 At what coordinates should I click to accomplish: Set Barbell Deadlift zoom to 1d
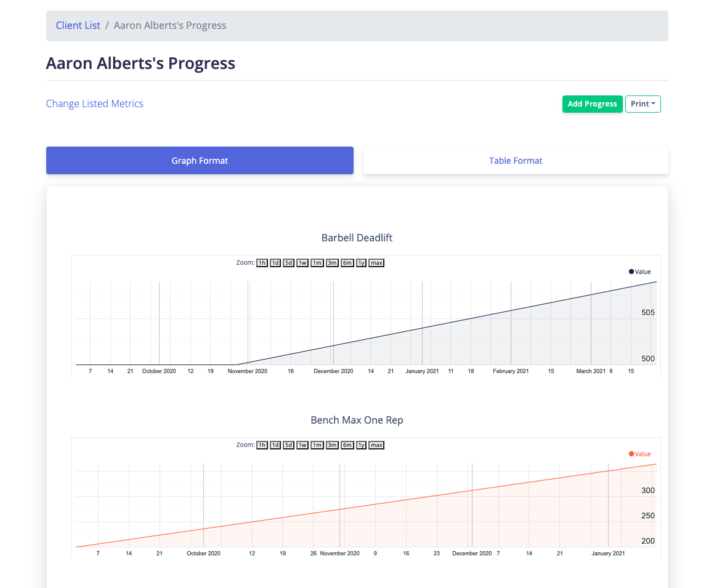pos(275,263)
